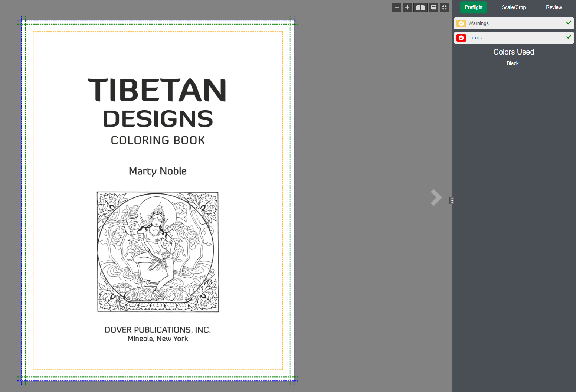Switch to the Scale/Crop tab
Image resolution: width=576 pixels, height=392 pixels.
514,7
